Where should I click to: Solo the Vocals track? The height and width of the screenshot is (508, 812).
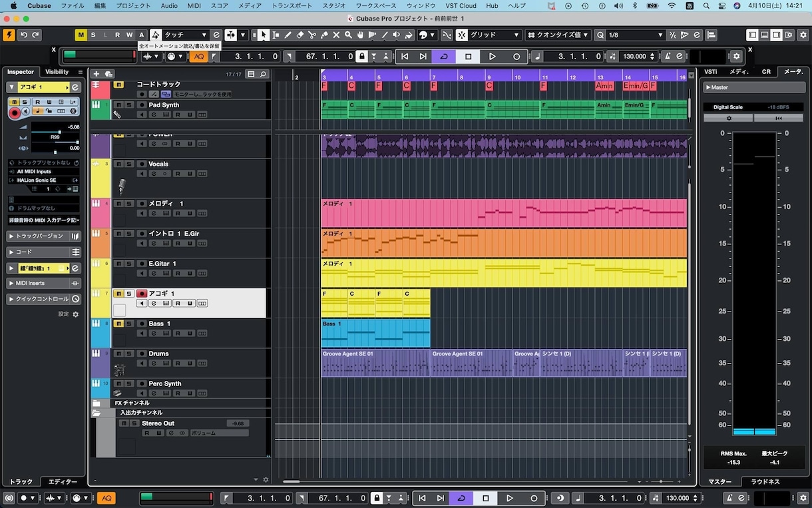pyautogui.click(x=129, y=164)
